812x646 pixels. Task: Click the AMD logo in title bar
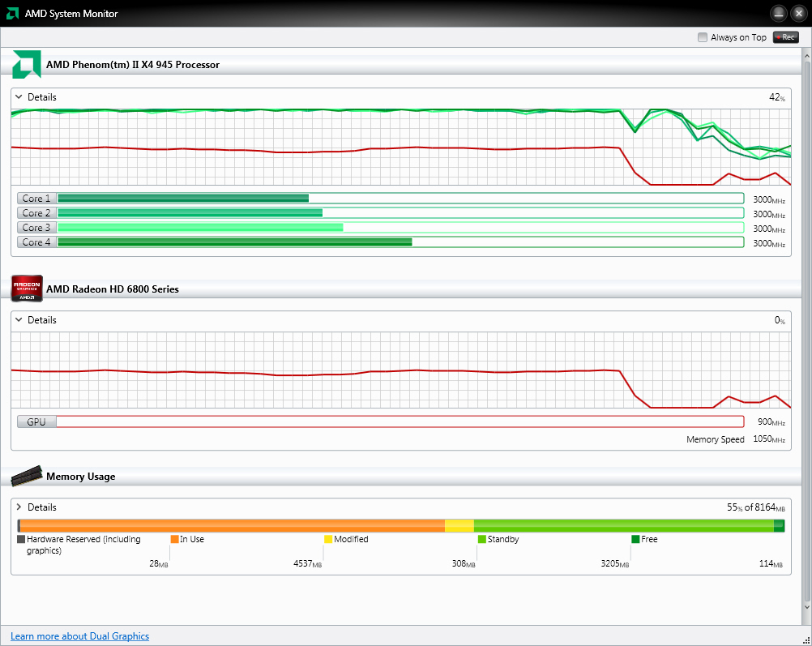(12, 14)
